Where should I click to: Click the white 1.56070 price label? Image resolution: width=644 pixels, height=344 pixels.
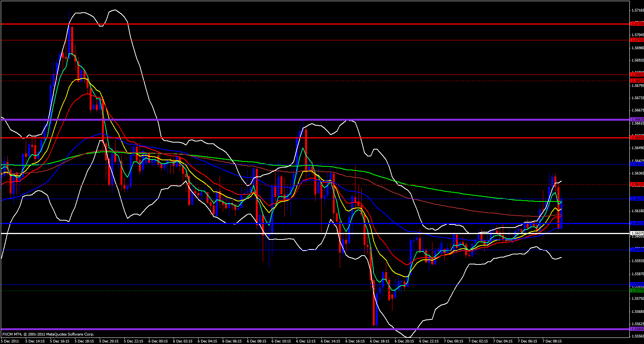click(637, 233)
